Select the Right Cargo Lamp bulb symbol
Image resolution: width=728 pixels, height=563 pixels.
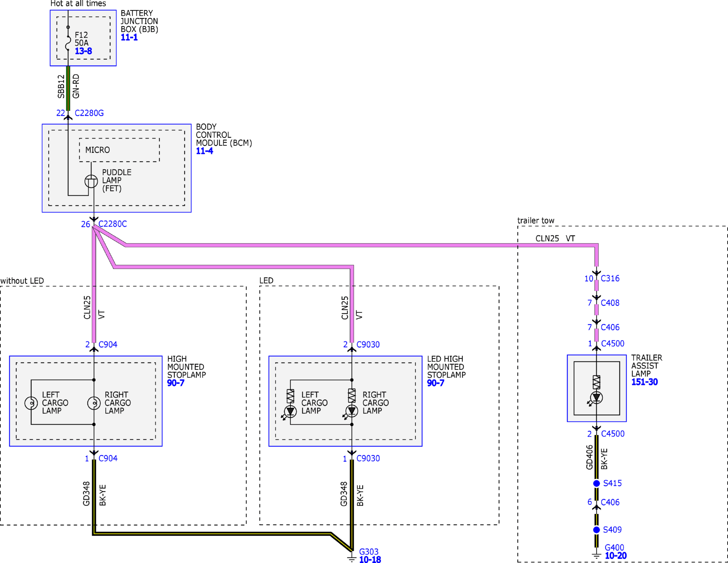(94, 403)
